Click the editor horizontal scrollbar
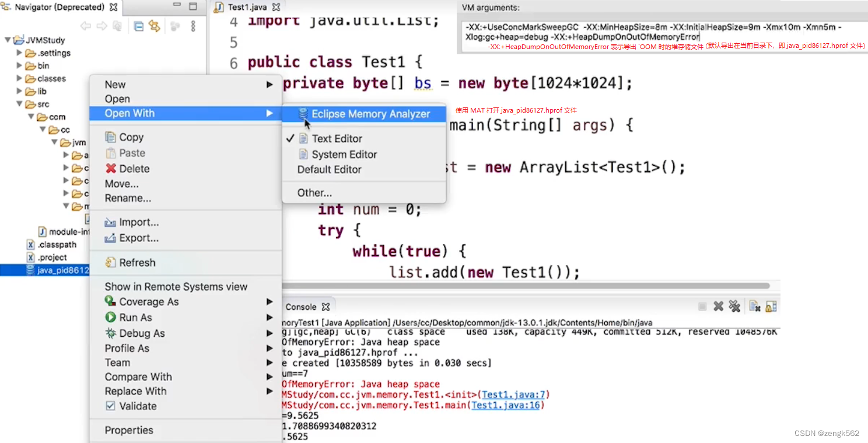The width and height of the screenshot is (868, 443). (x=525, y=286)
